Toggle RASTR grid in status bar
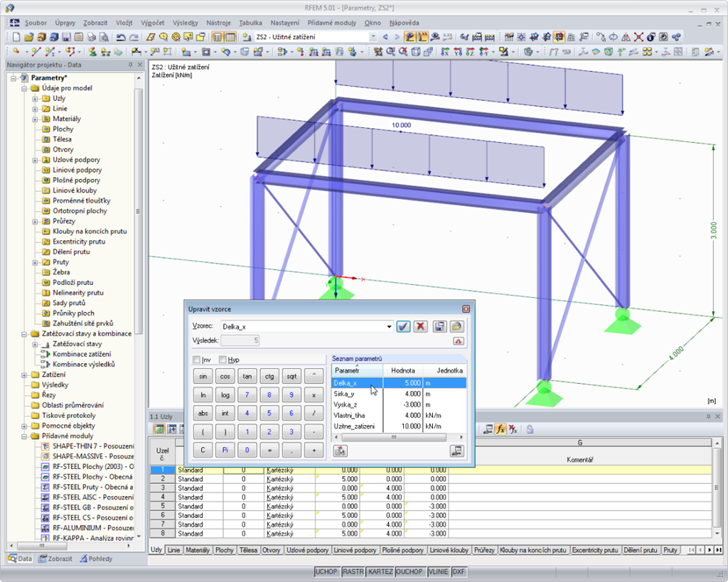The height and width of the screenshot is (582, 728). [353, 572]
